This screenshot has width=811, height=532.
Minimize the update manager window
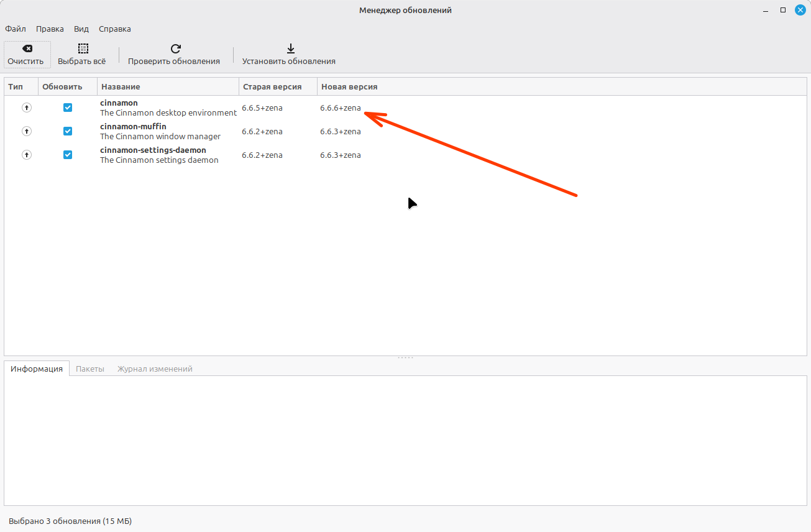766,10
